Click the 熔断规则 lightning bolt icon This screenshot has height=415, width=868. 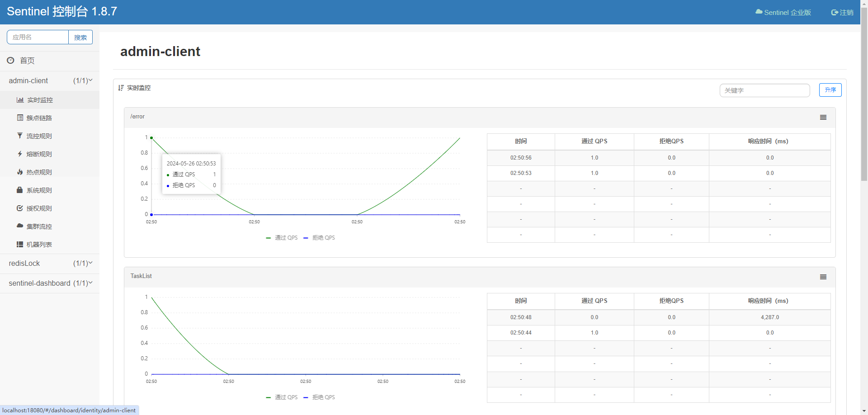coord(20,154)
